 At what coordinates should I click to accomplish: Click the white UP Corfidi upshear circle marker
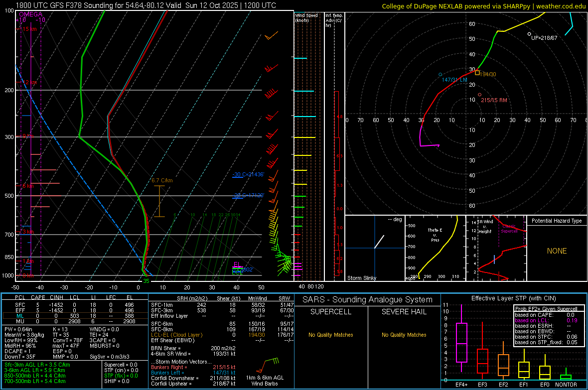[x=529, y=34]
